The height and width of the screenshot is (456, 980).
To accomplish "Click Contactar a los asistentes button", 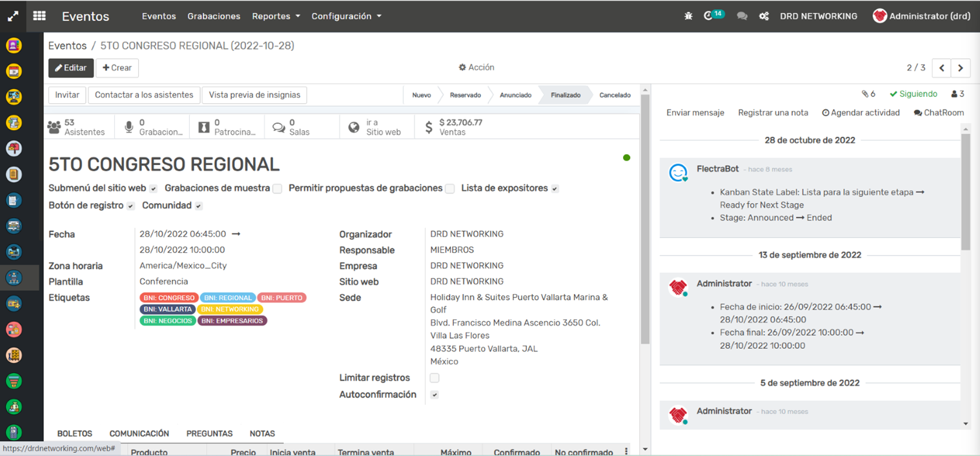I will [x=144, y=95].
